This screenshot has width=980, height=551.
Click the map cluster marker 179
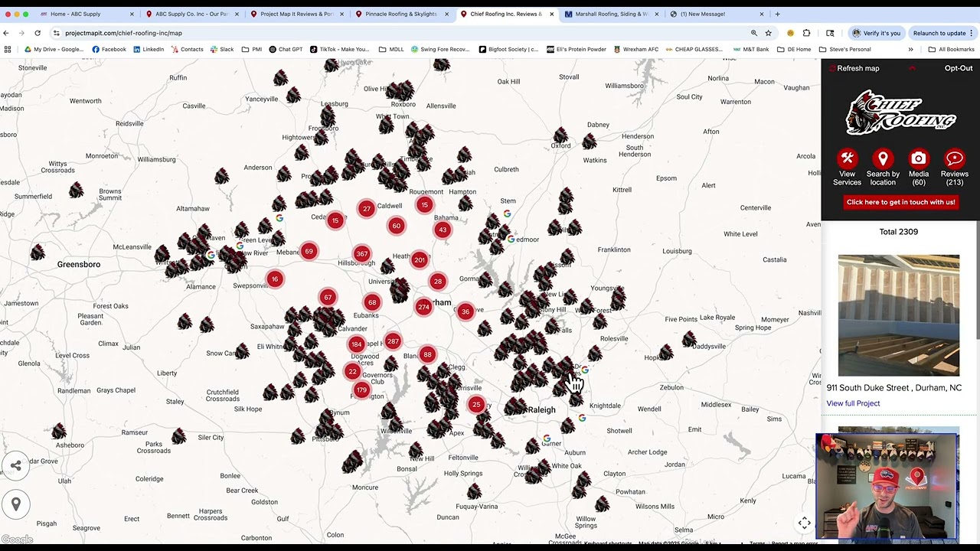(362, 390)
